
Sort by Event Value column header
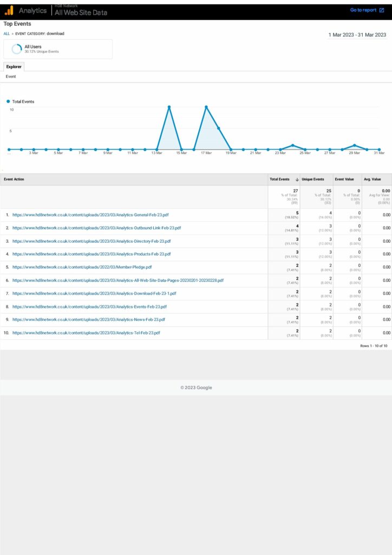point(344,179)
